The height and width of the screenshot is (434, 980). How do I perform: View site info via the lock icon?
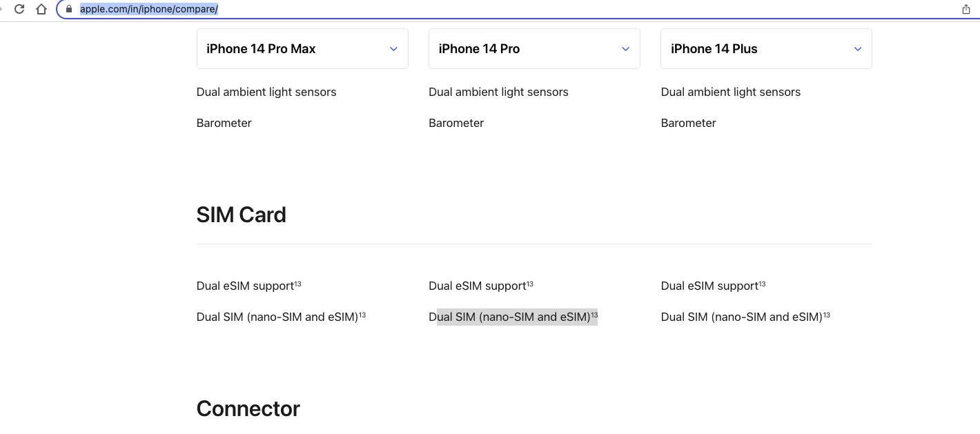(x=68, y=9)
